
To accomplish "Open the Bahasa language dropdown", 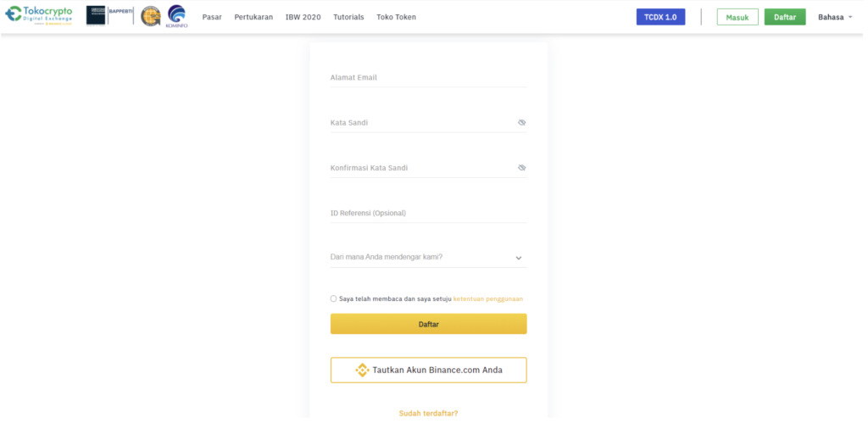I will [835, 17].
